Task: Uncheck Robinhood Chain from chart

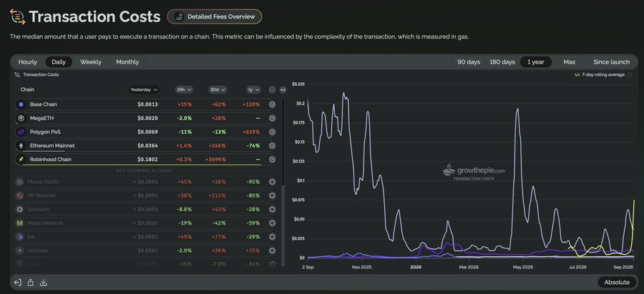Action: (272, 160)
